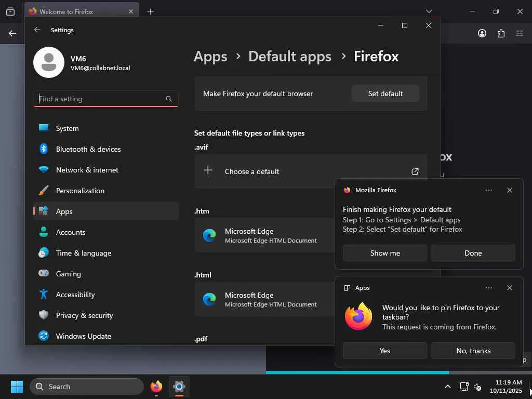Open the Firefox hamburger application menu

point(520,33)
